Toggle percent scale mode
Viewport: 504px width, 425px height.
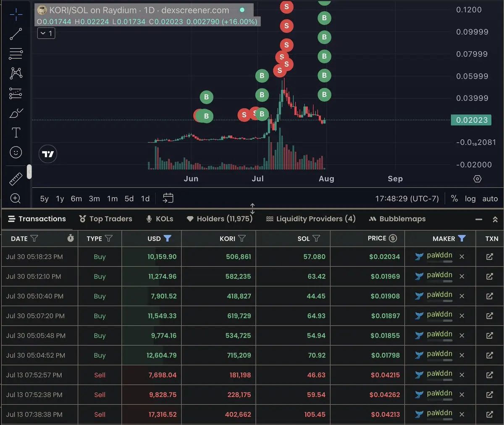tap(454, 198)
